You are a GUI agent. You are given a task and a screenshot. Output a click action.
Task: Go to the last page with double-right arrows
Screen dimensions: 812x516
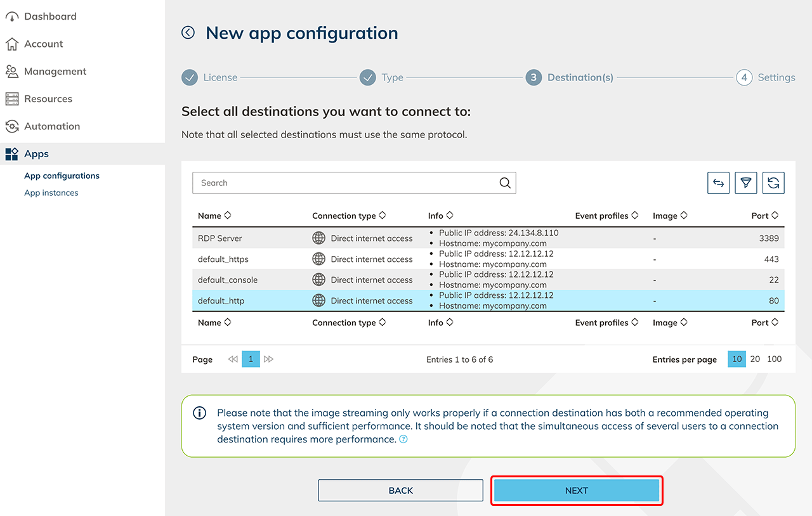(269, 359)
